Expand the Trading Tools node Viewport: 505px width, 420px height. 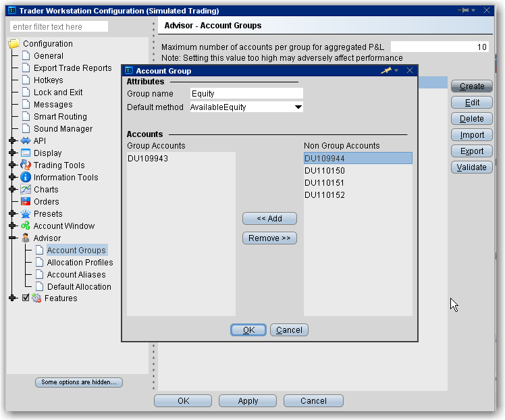(x=12, y=165)
